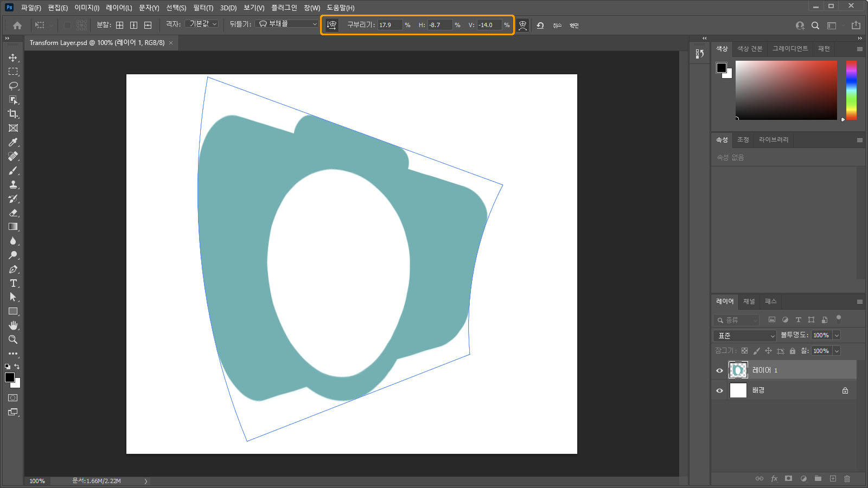The width and height of the screenshot is (868, 488).
Task: Expand the 불투명도 opacity slider arrow
Action: (837, 335)
